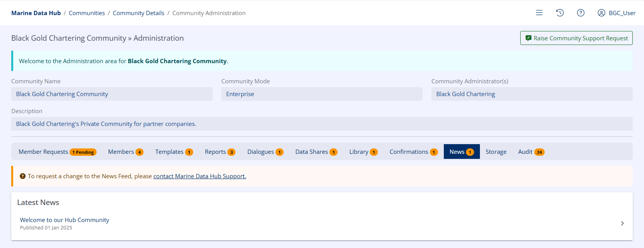Open the Storage tab
The image size is (644, 248).
496,152
